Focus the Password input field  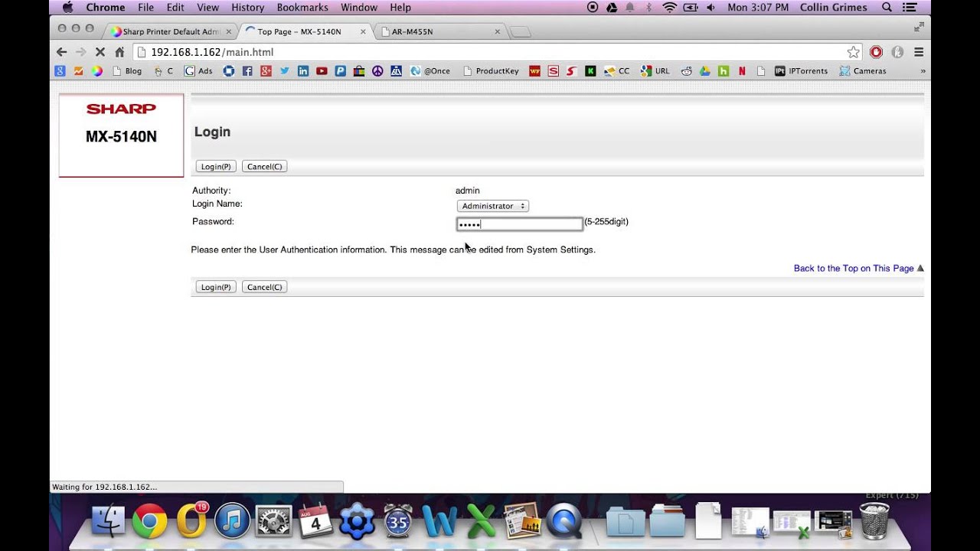(x=520, y=224)
